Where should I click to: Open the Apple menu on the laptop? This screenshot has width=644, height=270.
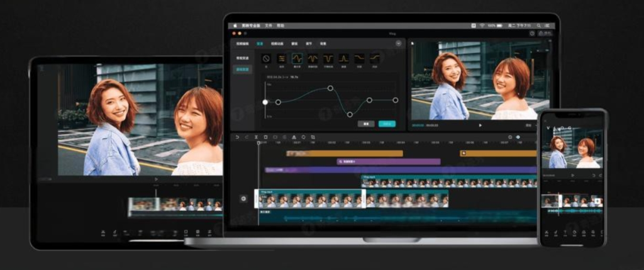click(235, 25)
